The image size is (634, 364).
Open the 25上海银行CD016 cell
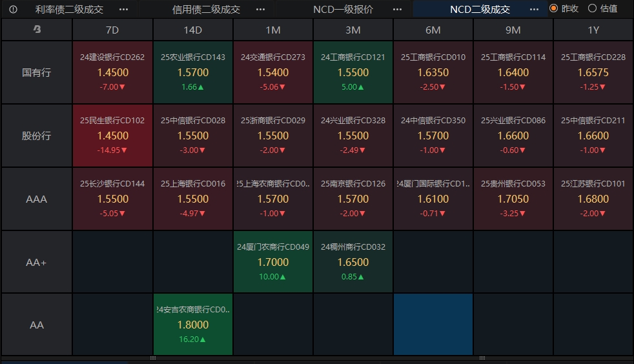tap(193, 199)
